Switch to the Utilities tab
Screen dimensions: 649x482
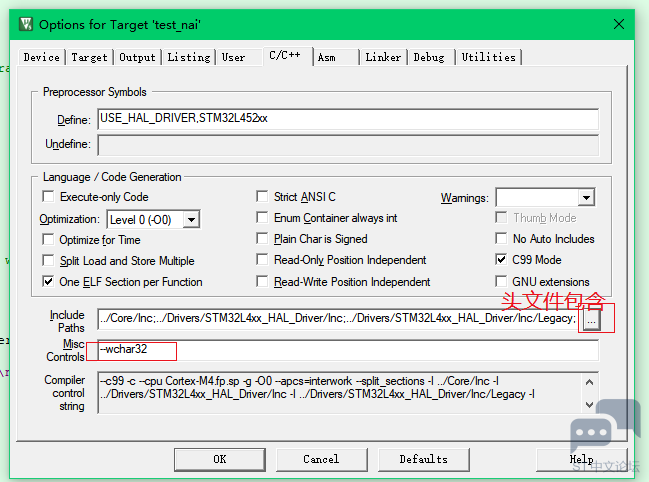click(489, 57)
